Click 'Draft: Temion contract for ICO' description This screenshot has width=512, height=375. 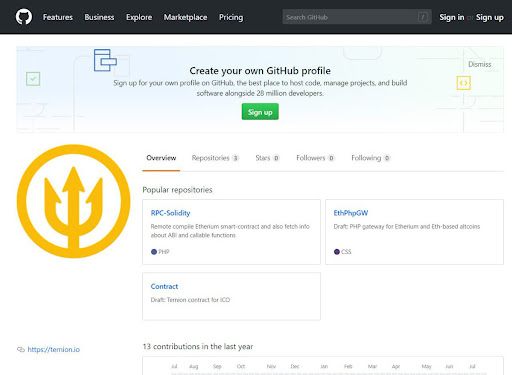point(190,300)
